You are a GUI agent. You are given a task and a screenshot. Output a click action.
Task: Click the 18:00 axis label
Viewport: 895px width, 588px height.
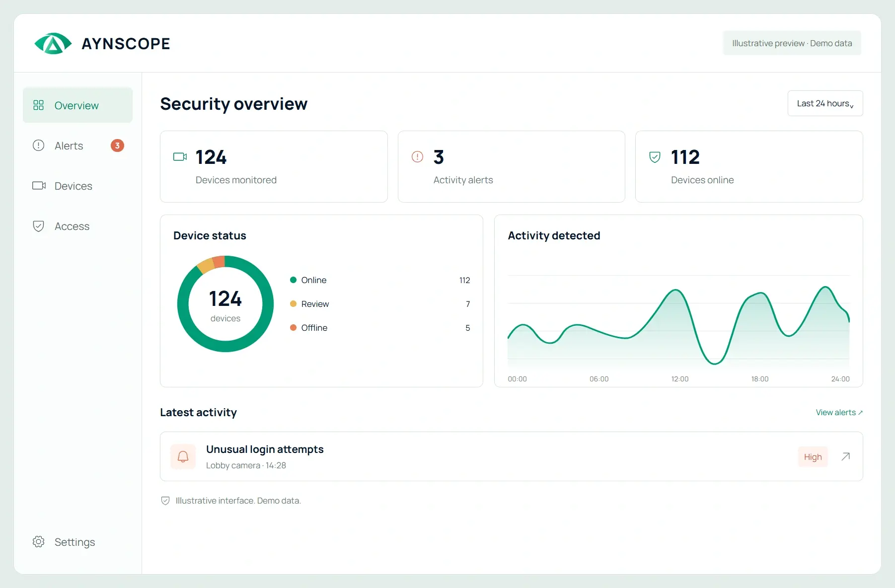[x=760, y=379]
